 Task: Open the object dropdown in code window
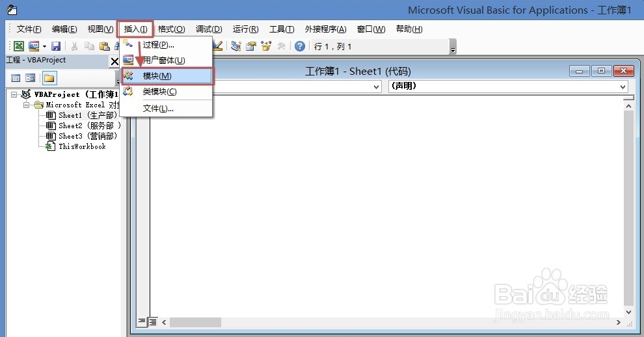pos(376,87)
